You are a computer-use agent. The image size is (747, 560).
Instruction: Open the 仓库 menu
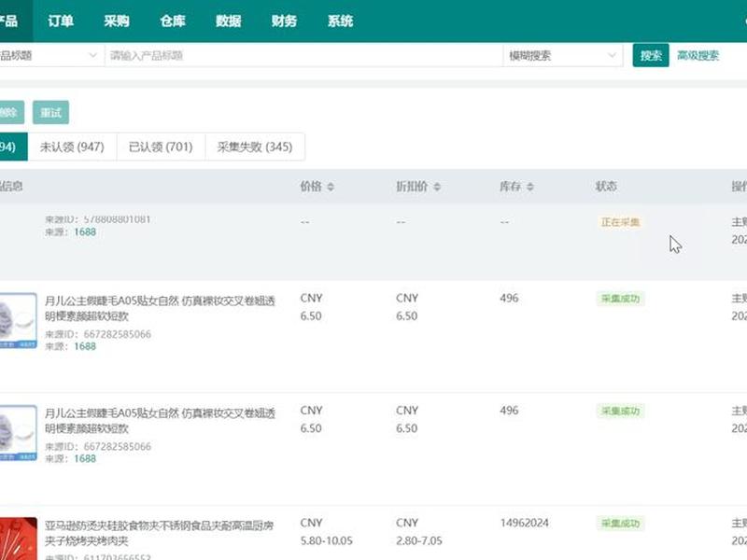click(x=173, y=21)
